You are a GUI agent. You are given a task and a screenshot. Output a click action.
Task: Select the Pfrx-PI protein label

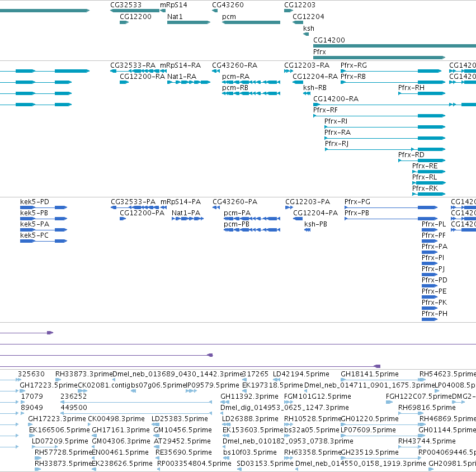click(433, 258)
